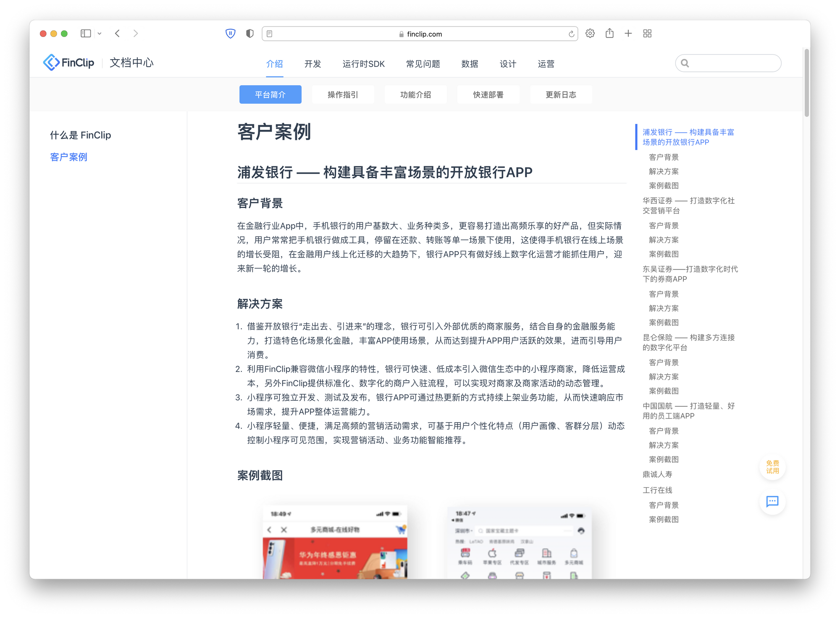Click the Bitwarden shield extension icon

230,34
